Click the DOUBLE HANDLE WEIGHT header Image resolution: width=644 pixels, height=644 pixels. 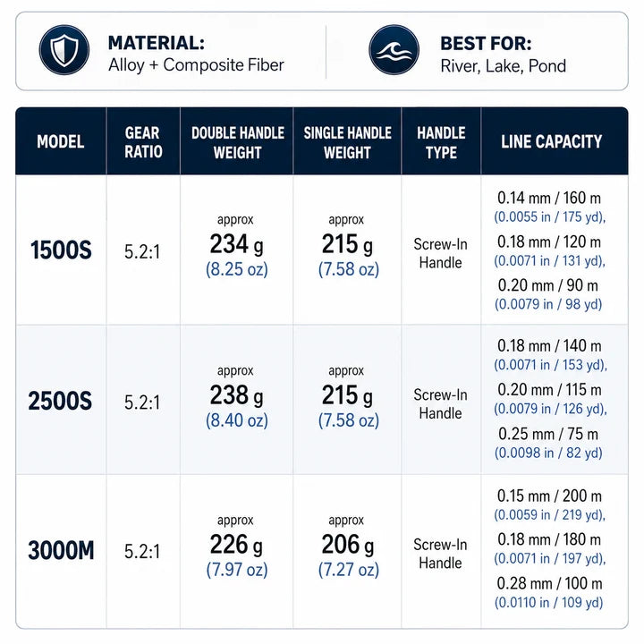(x=237, y=142)
